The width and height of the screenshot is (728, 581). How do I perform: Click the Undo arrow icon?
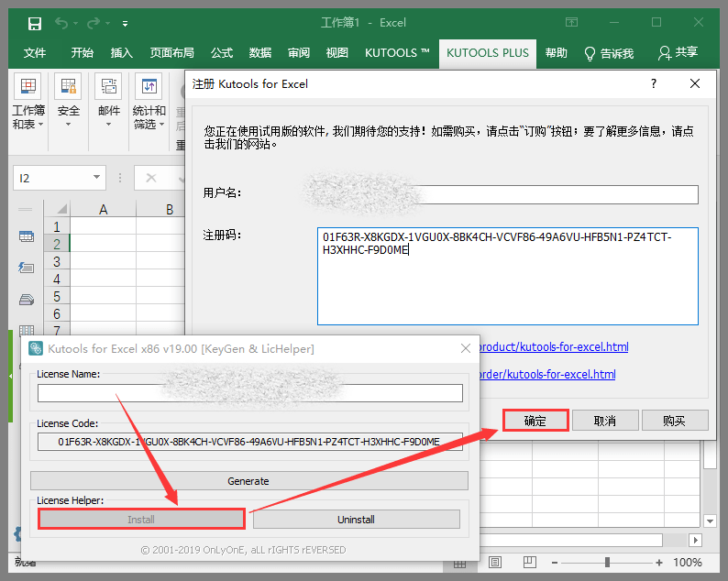point(61,23)
